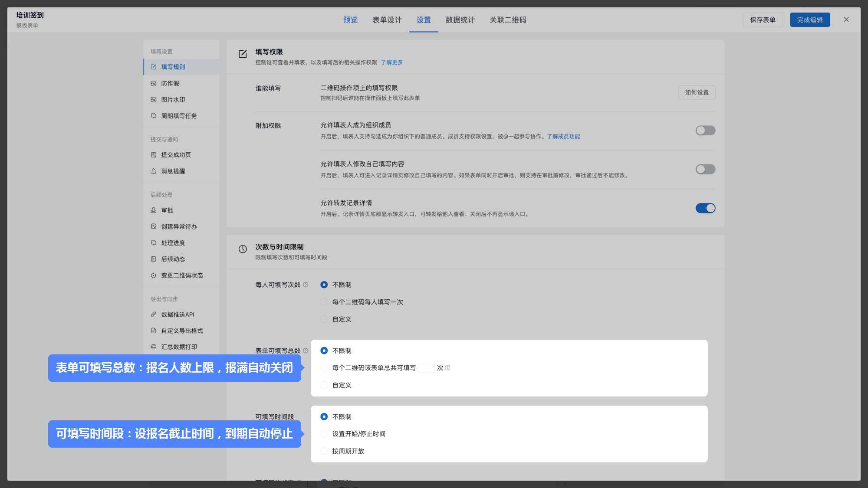Click help icon beside 表单可填写总数

306,350
